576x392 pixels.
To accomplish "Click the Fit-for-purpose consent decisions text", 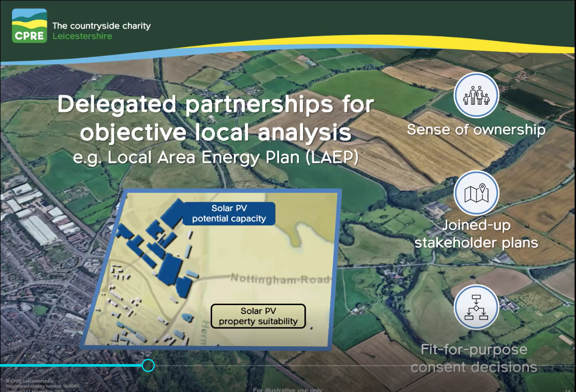I will 474,358.
